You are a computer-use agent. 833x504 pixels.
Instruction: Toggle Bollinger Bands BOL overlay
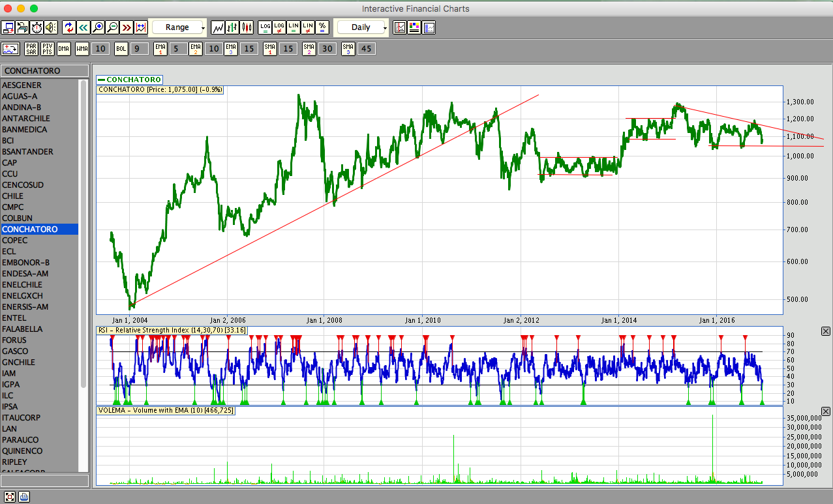(x=121, y=49)
